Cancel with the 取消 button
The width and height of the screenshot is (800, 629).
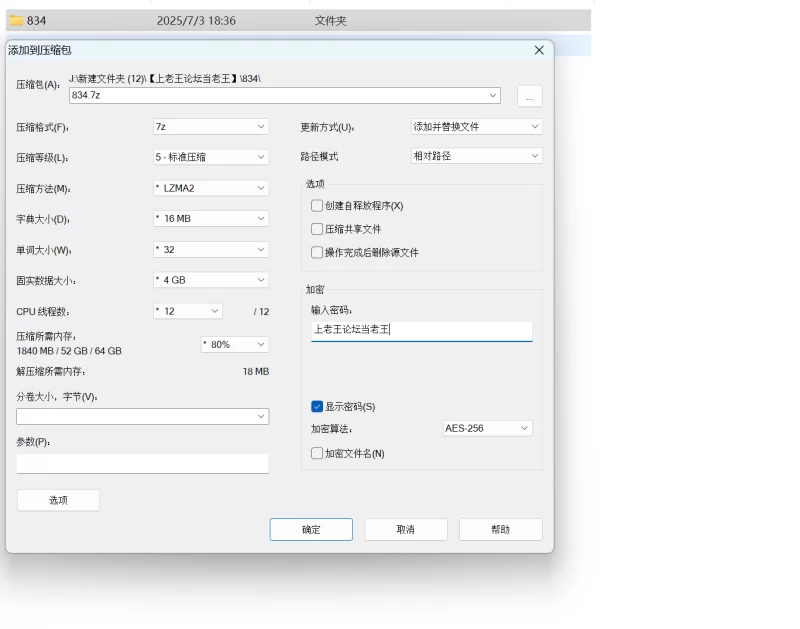406,530
